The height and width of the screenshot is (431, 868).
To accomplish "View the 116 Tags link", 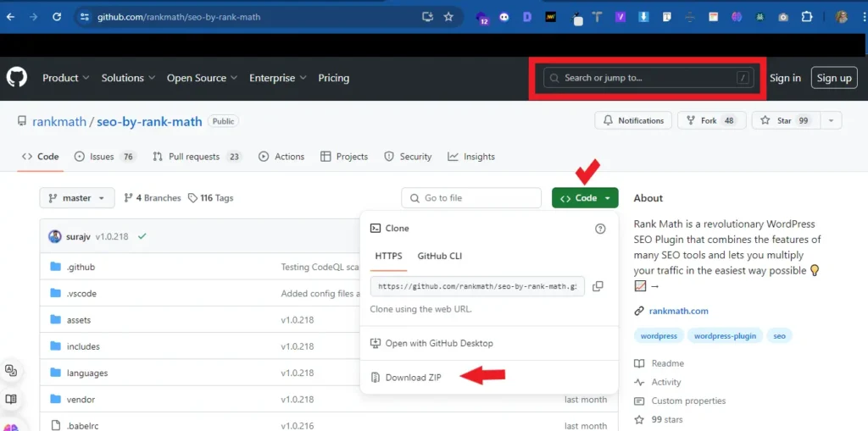I will click(211, 198).
